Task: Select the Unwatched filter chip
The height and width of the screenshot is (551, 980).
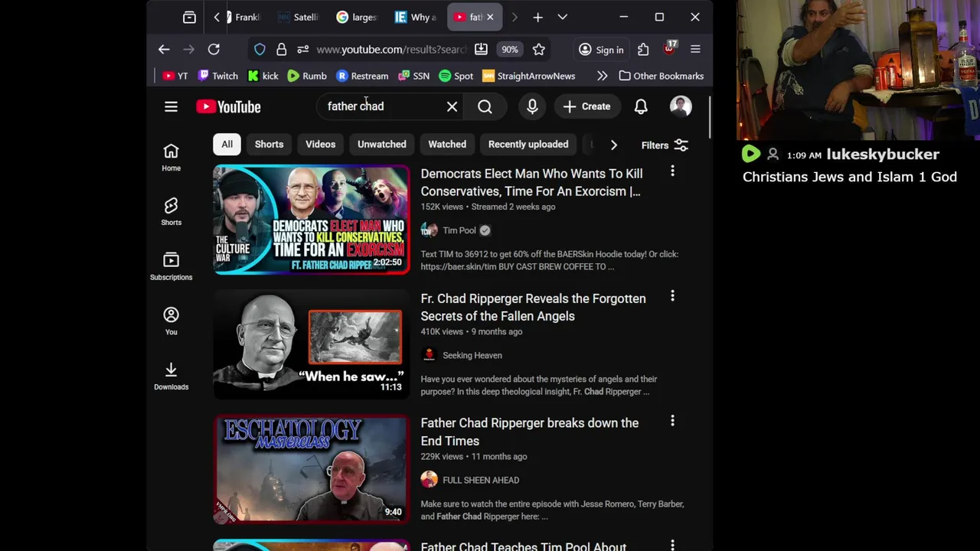Action: click(x=381, y=144)
